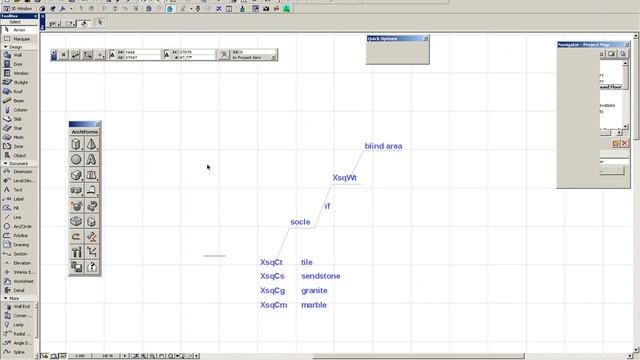
Task: Select the 'socle' text label
Action: click(x=300, y=222)
